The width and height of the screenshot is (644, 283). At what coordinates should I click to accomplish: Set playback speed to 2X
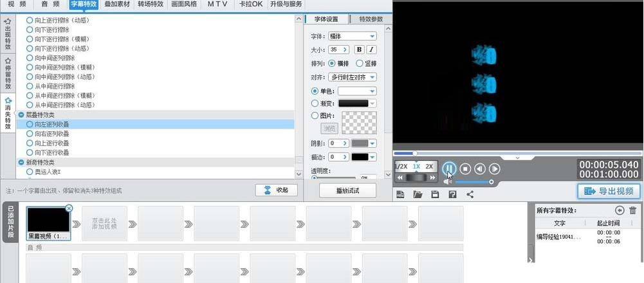tap(429, 167)
